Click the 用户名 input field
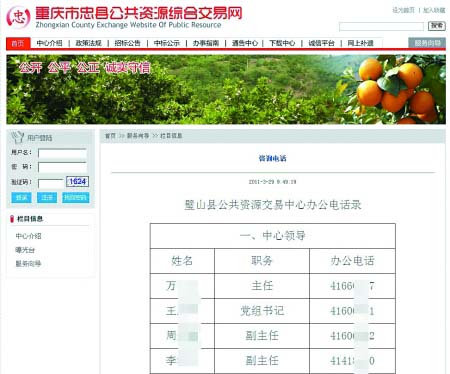This screenshot has width=450, height=374. [x=62, y=153]
